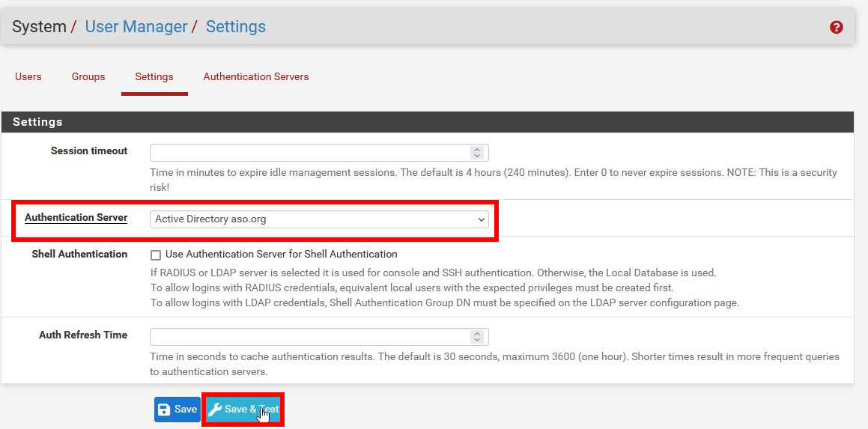Click the floppy disk icon on Save
This screenshot has height=429, width=868.
pyautogui.click(x=164, y=410)
